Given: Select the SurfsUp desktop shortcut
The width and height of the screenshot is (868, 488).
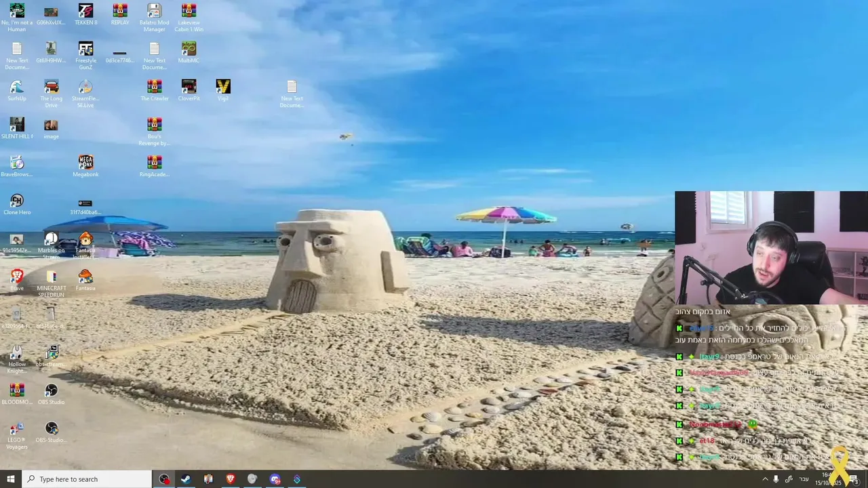Looking at the screenshot, I should tap(17, 90).
